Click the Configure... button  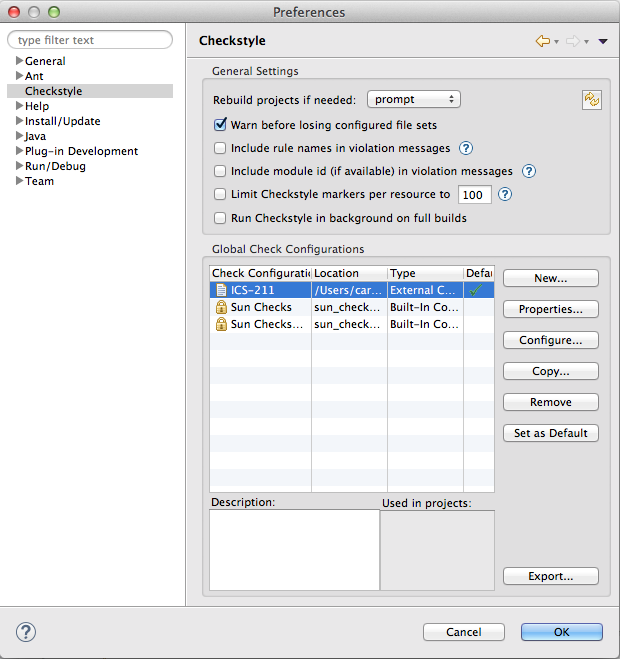coord(550,340)
